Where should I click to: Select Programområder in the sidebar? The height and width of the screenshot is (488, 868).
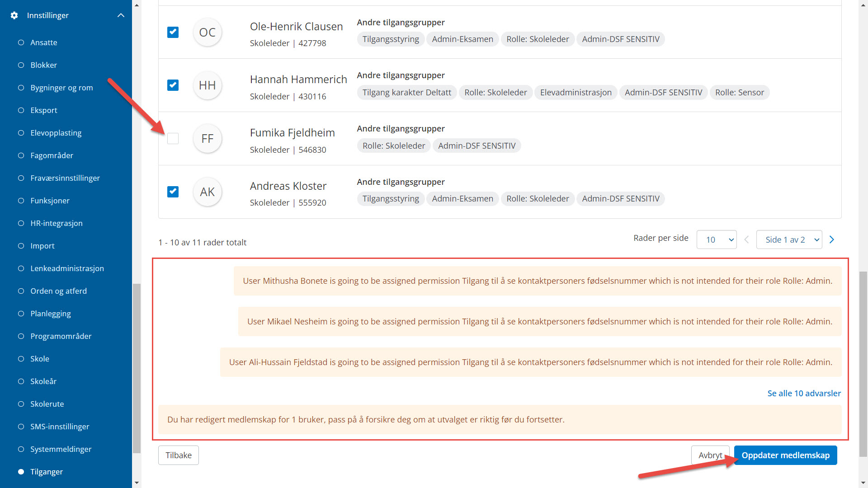point(61,336)
